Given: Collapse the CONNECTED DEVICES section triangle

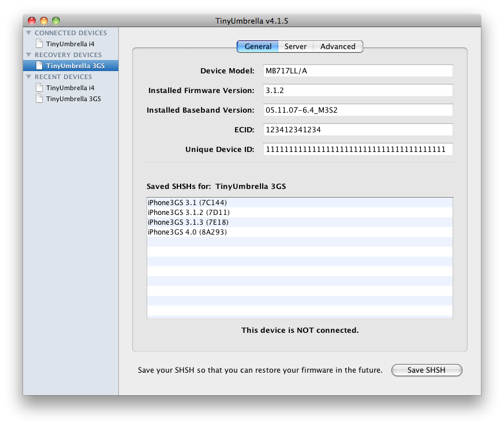Looking at the screenshot, I should point(29,33).
